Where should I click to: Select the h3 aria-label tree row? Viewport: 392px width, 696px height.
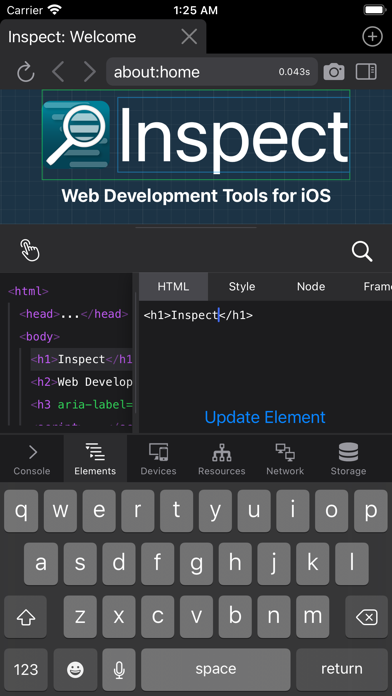pyautogui.click(x=81, y=405)
